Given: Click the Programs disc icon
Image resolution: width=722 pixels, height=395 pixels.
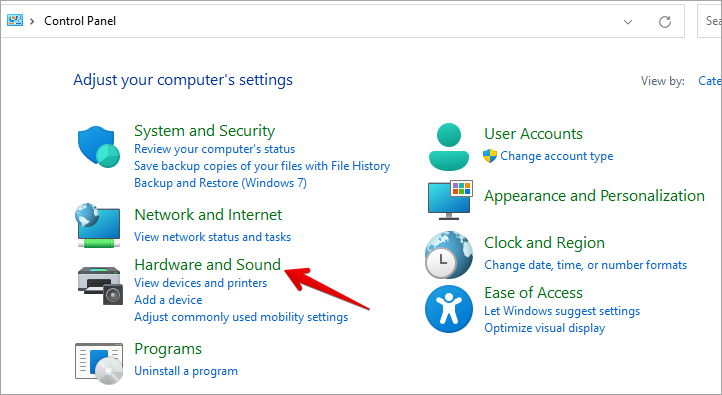Looking at the screenshot, I should coord(99,363).
